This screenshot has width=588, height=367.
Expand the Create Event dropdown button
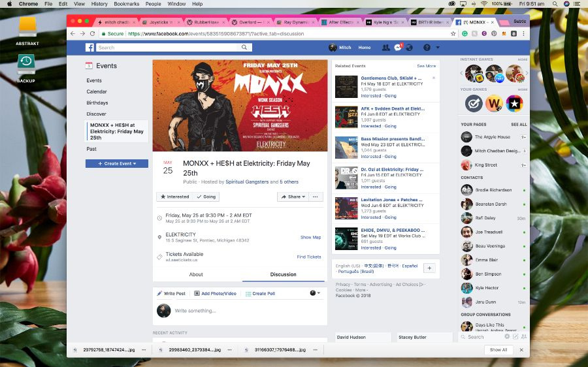(x=117, y=164)
